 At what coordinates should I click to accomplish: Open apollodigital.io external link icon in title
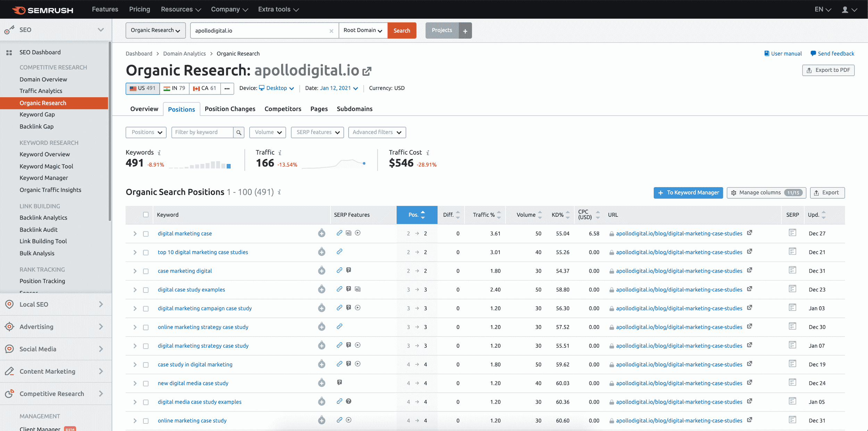tap(367, 71)
